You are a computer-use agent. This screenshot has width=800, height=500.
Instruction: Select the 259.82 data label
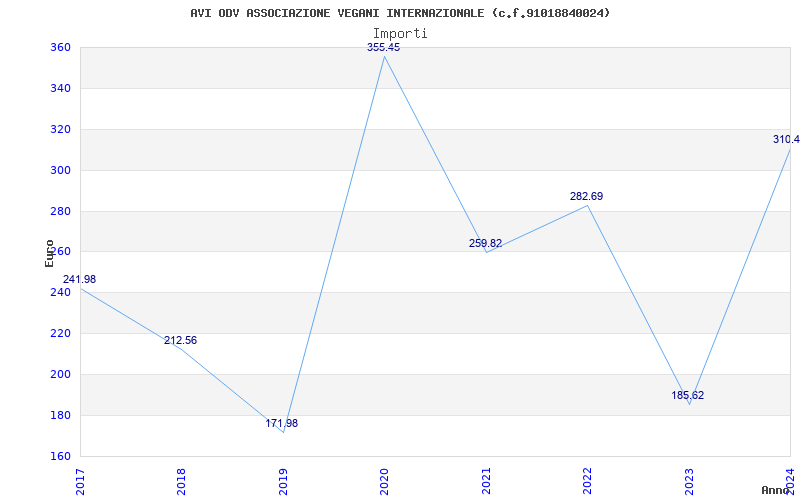click(485, 243)
